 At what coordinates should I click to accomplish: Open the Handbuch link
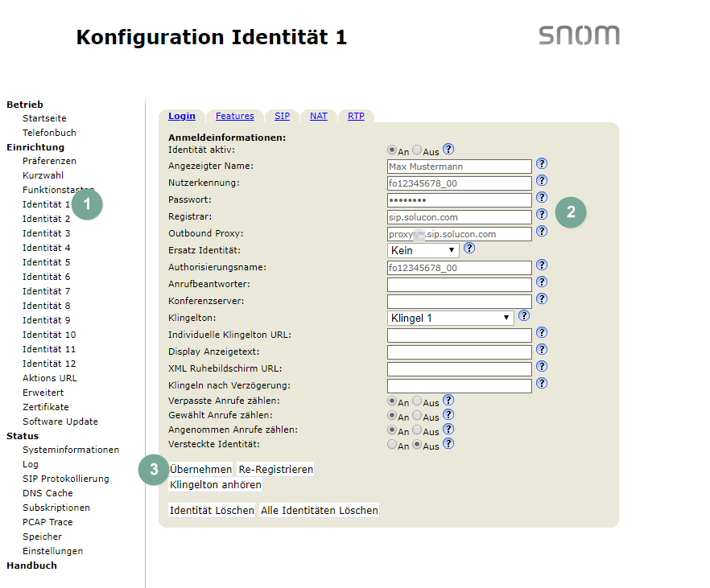[x=31, y=565]
